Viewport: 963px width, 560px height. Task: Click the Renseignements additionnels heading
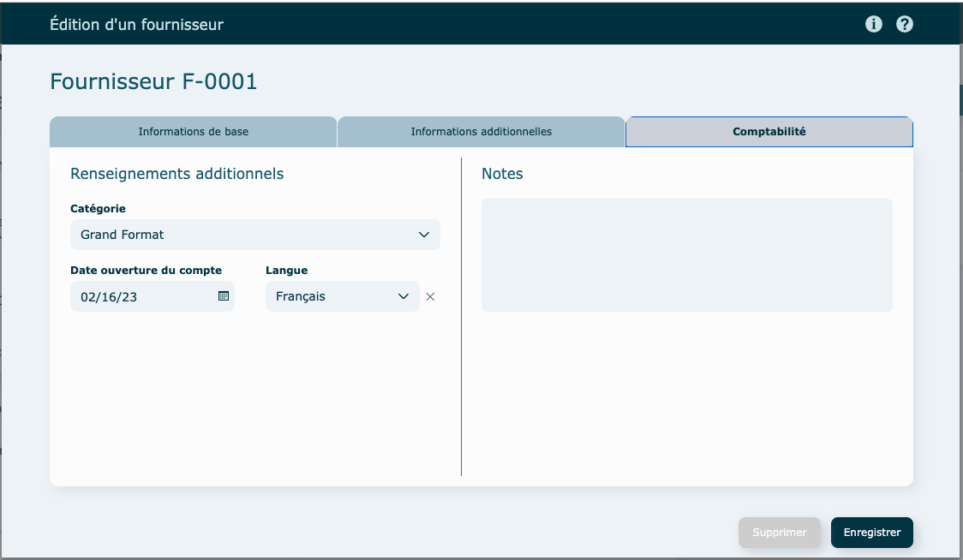click(x=176, y=174)
